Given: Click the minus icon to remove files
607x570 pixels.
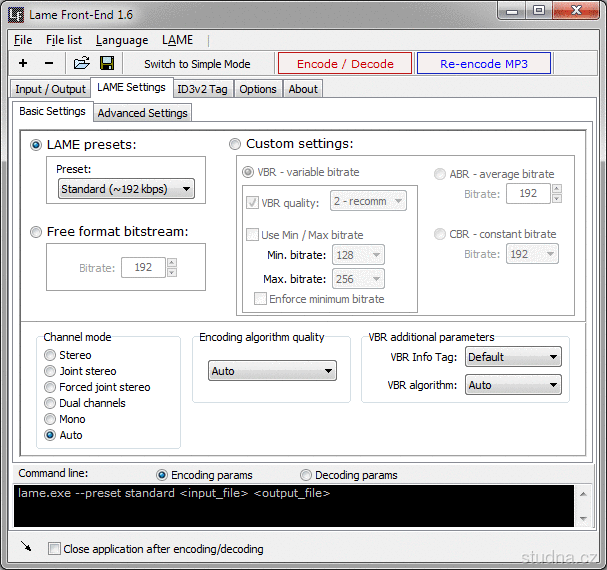Looking at the screenshot, I should coord(49,63).
